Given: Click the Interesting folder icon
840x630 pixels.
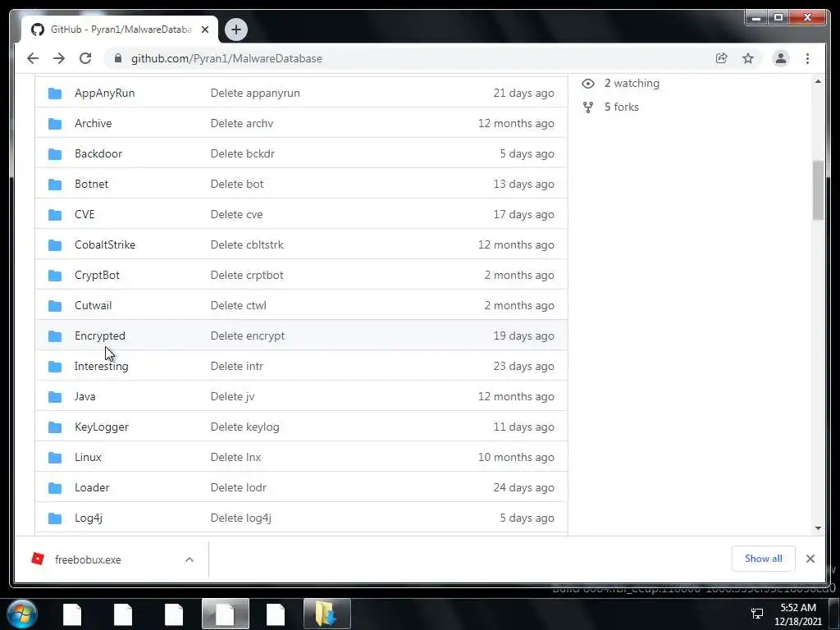Looking at the screenshot, I should tap(55, 367).
